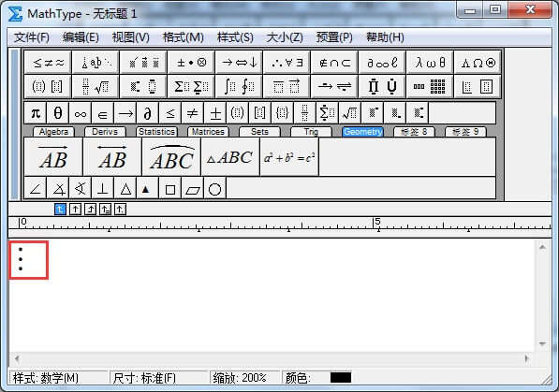559x392 pixels.
Task: Open the Greek lowercase letters palette
Action: coord(430,63)
